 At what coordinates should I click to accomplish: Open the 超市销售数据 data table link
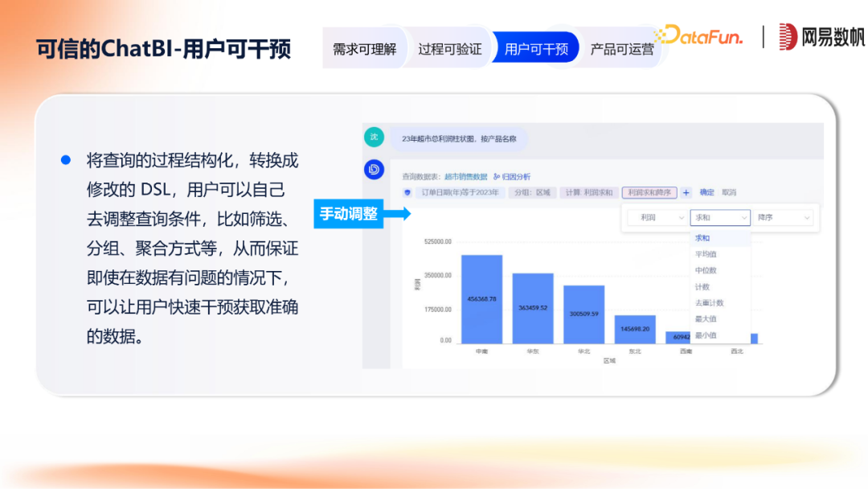tap(465, 177)
